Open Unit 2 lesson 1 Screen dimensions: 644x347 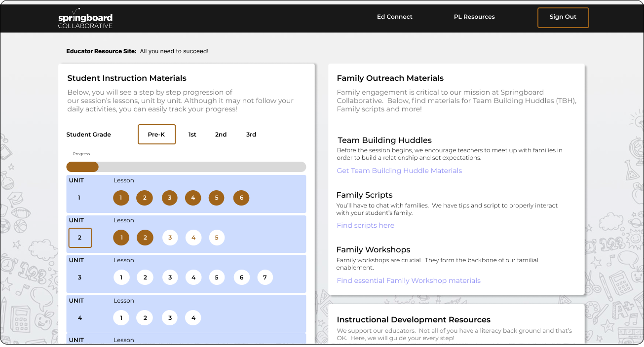[x=121, y=238]
